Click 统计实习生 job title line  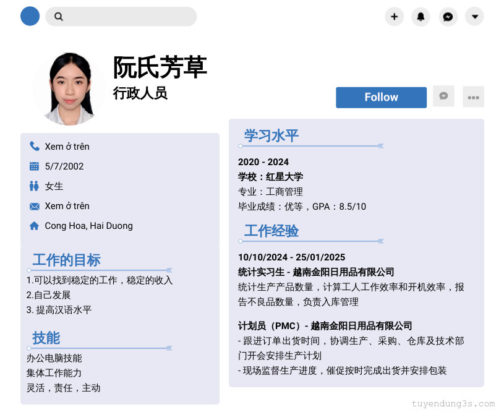click(316, 272)
